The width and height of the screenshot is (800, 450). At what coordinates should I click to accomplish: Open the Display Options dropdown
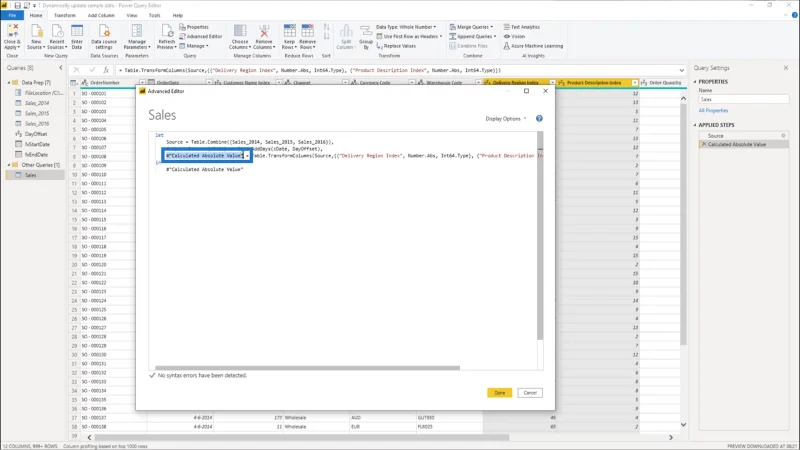pyautogui.click(x=506, y=118)
